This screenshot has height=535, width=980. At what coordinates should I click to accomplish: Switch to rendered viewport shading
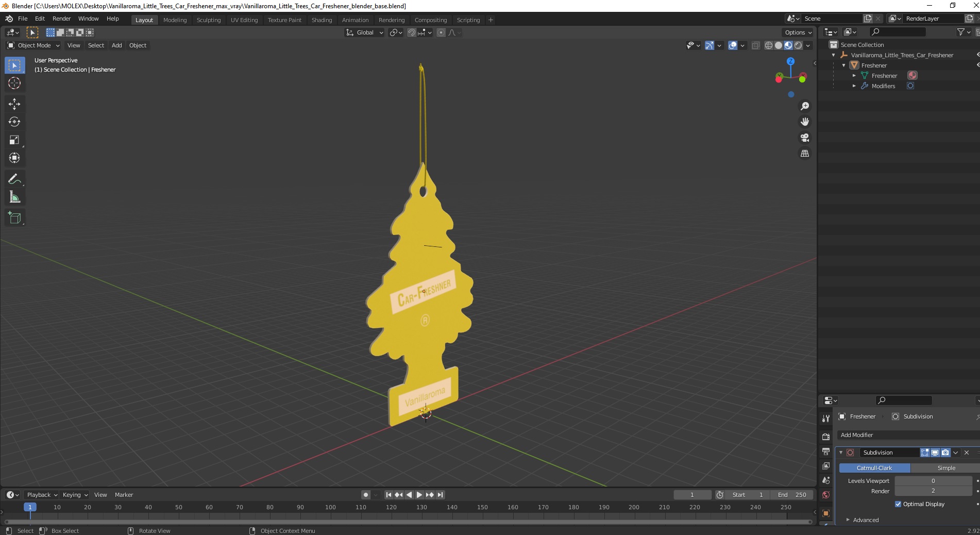[x=798, y=45]
